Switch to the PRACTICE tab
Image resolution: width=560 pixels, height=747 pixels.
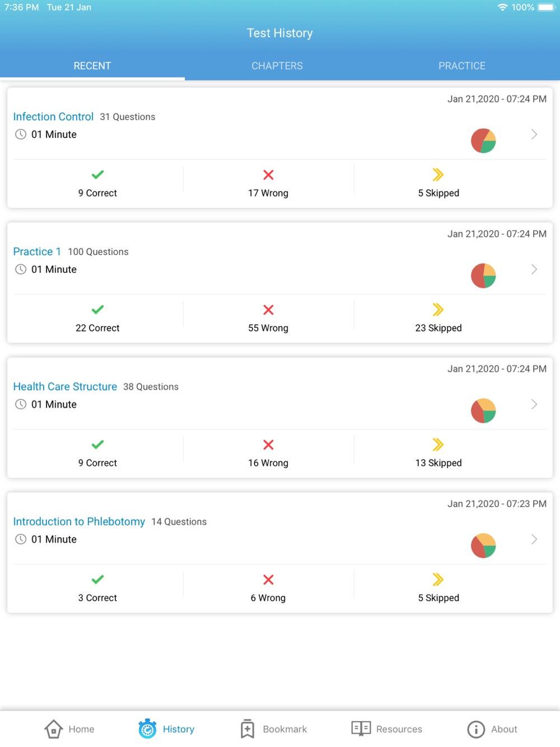462,66
